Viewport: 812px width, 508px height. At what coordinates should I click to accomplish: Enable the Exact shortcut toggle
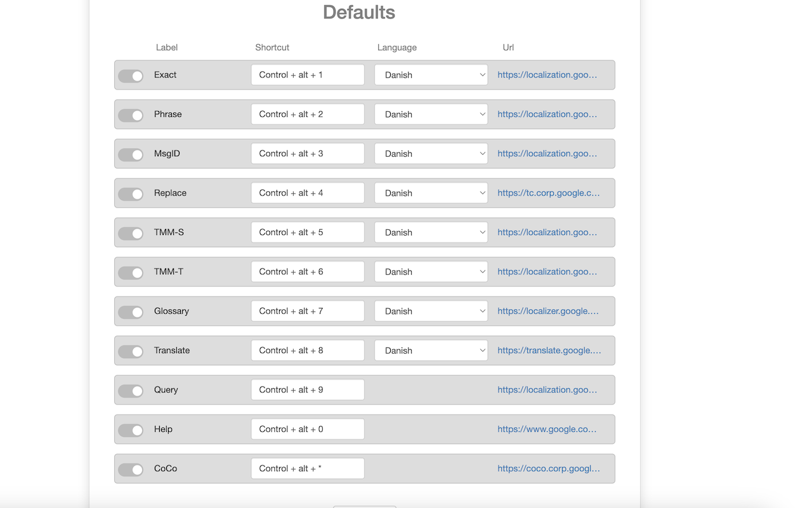pyautogui.click(x=131, y=76)
